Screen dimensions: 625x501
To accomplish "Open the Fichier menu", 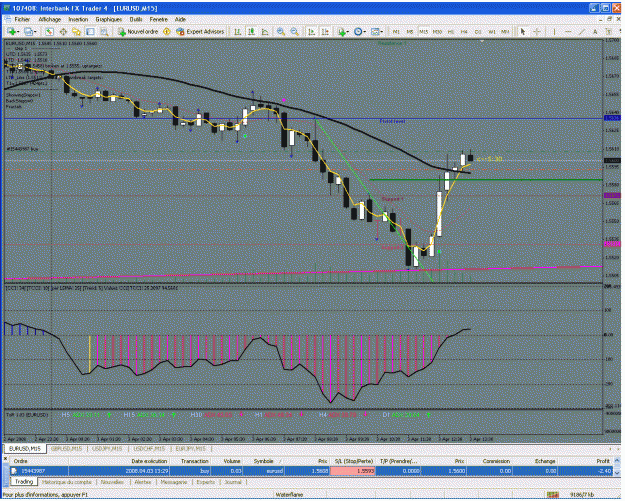I will click(22, 19).
